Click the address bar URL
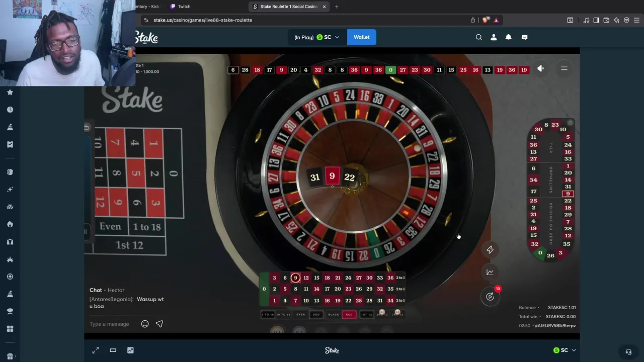The image size is (644, 362). 203,20
